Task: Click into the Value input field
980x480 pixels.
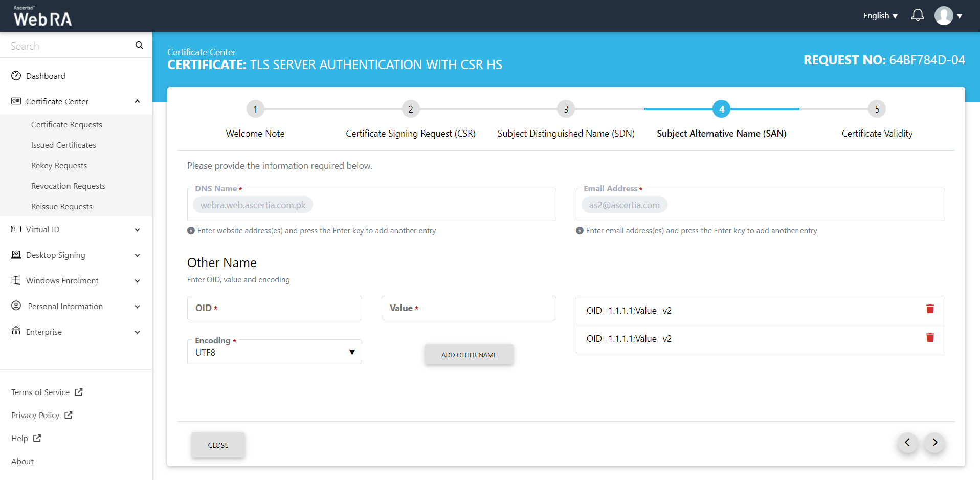Action: pyautogui.click(x=469, y=308)
